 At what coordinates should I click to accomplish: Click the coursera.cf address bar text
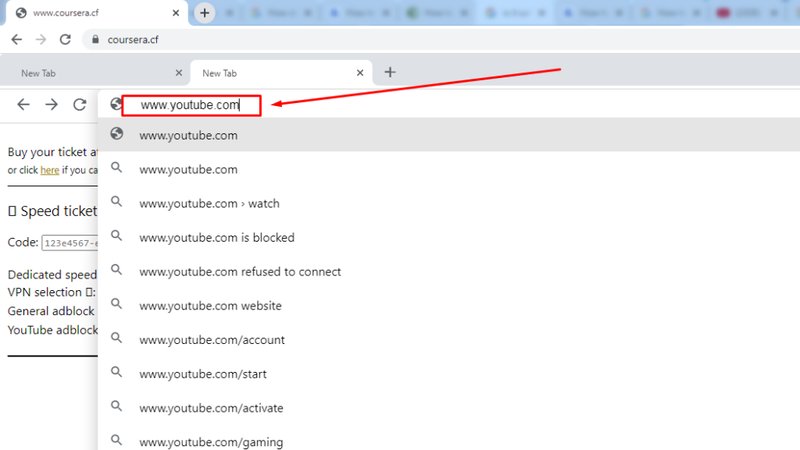pos(133,39)
